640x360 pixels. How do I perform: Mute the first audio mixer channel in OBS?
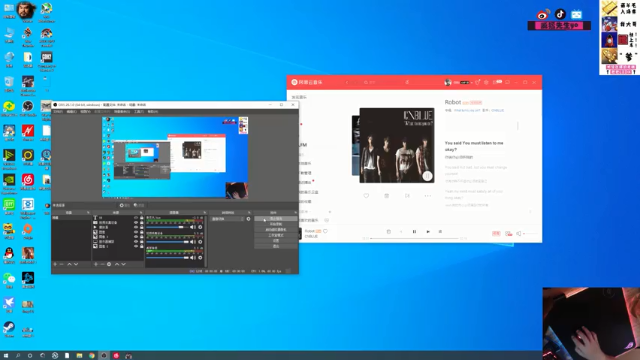coord(193,227)
